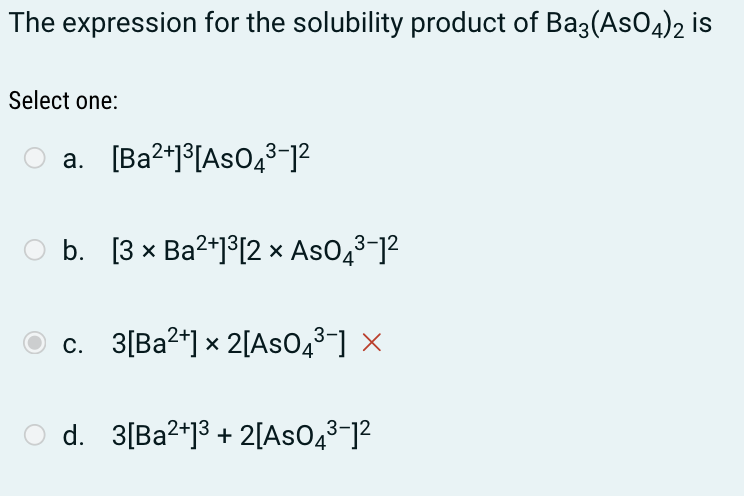Click the 2[AsO4 3-]2 term in option d
The width and height of the screenshot is (744, 496).
pyautogui.click(x=305, y=435)
